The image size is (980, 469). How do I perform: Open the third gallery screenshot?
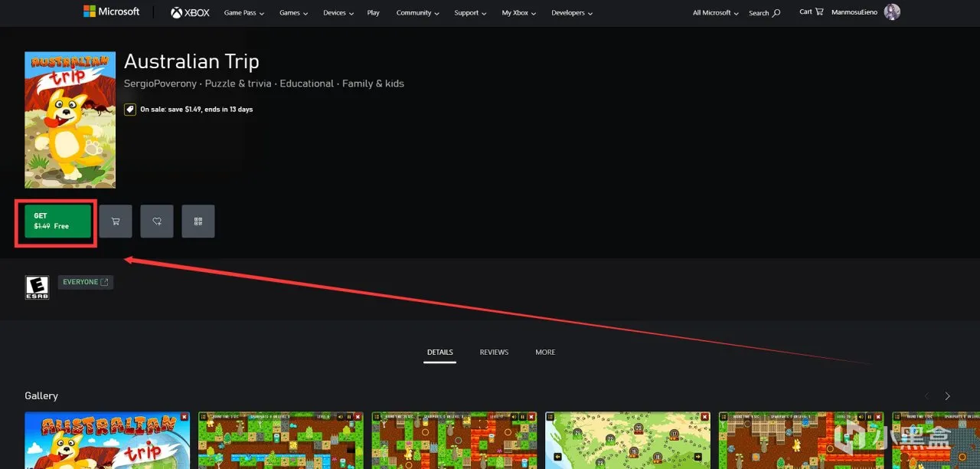[x=455, y=440]
